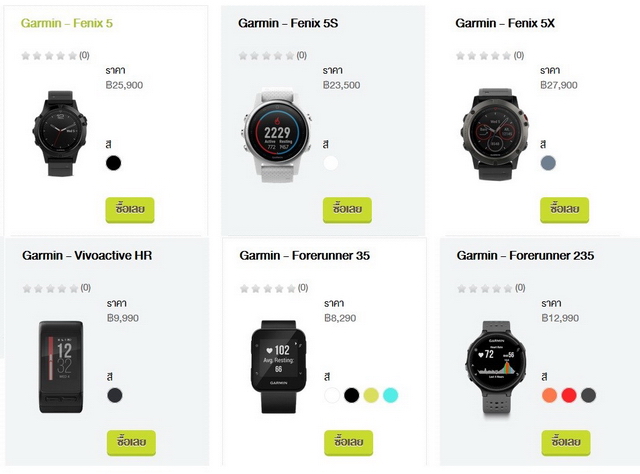Choose lime yellow color for Forerunner 35
This screenshot has height=474, width=640.
[371, 395]
